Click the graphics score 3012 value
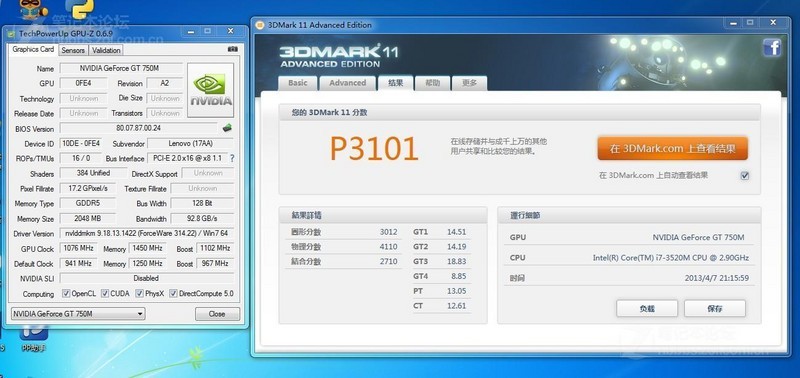 point(388,232)
